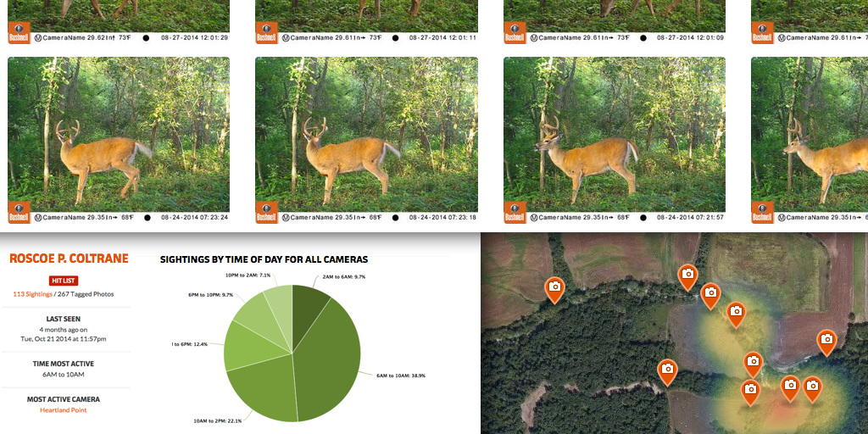Image resolution: width=868 pixels, height=434 pixels.
Task: Click the red HIT LIST badge
Action: tap(63, 281)
